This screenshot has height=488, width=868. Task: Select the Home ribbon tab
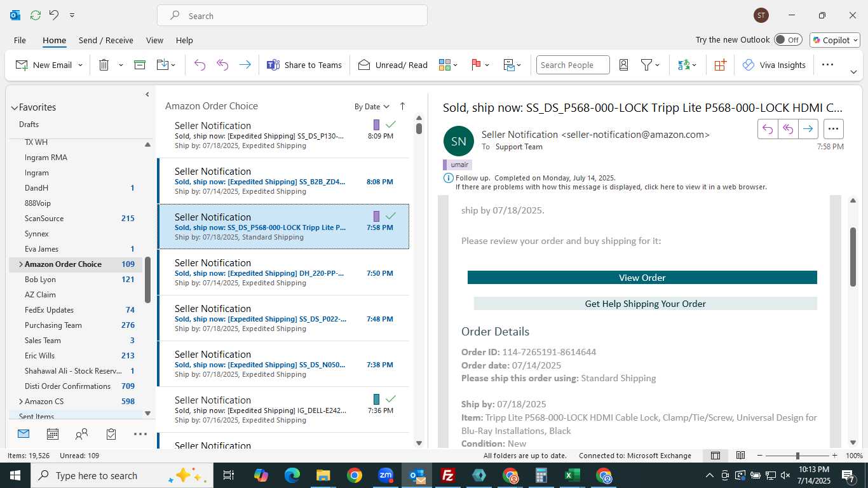point(54,40)
